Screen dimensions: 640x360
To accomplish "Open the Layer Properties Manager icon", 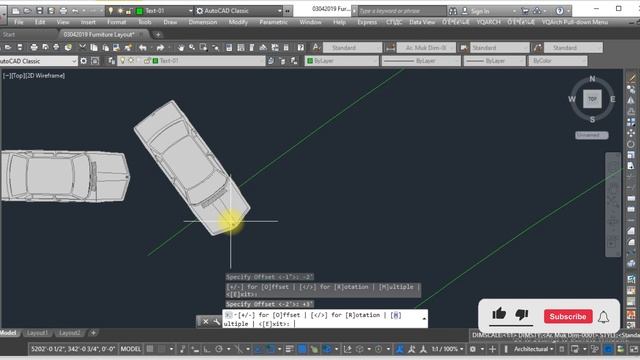I will pos(111,61).
